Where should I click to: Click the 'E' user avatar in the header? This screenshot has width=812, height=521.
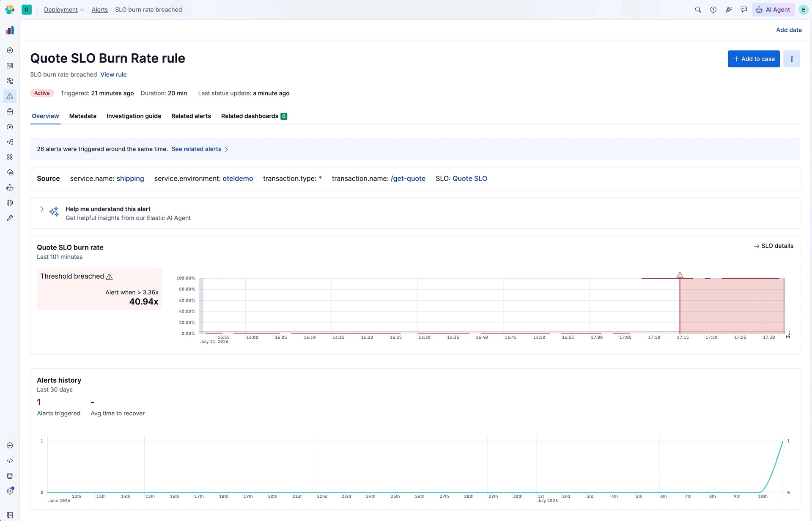pos(803,10)
